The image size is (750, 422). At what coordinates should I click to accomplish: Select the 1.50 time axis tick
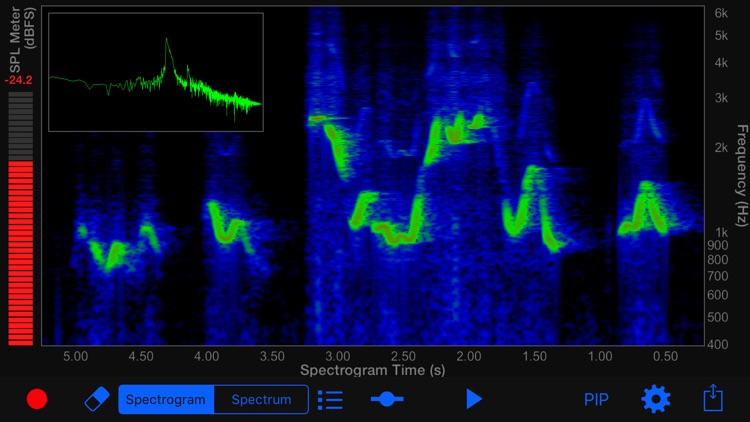(x=534, y=356)
